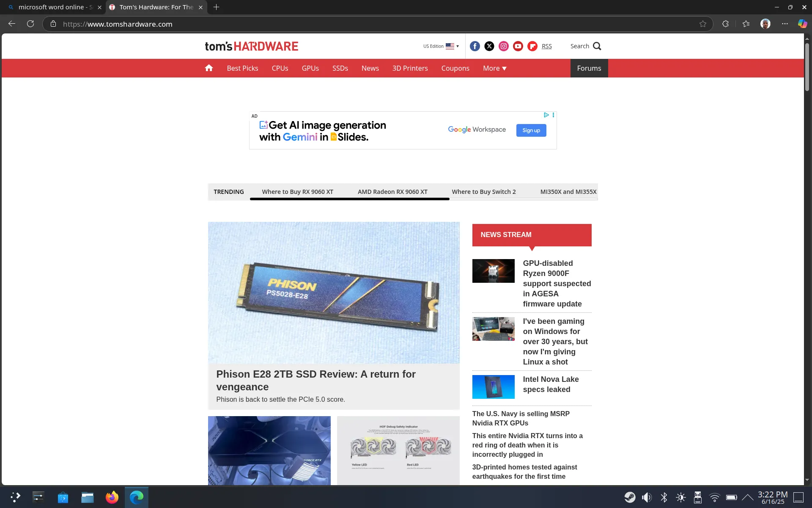This screenshot has height=508, width=812.
Task: Add page to favorites with star icon
Action: pyautogui.click(x=703, y=24)
